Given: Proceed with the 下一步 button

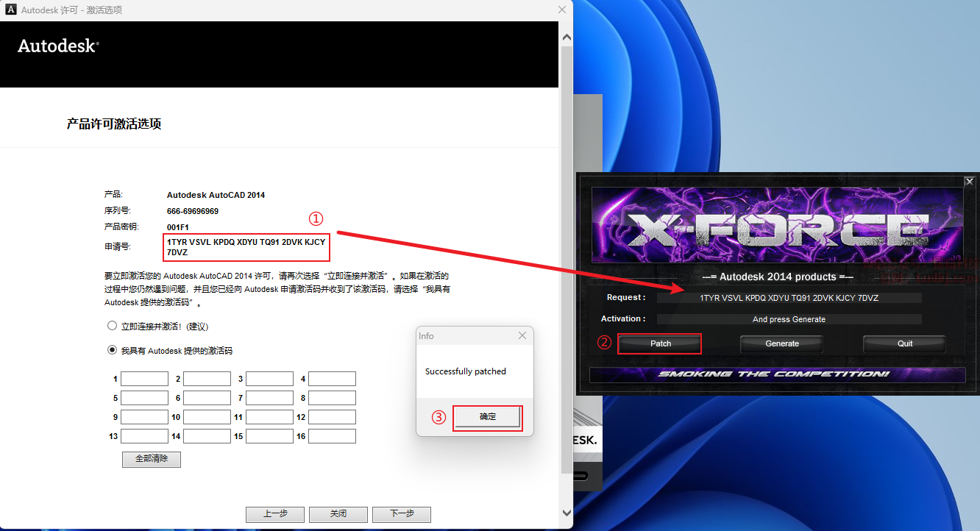Looking at the screenshot, I should click(x=402, y=514).
